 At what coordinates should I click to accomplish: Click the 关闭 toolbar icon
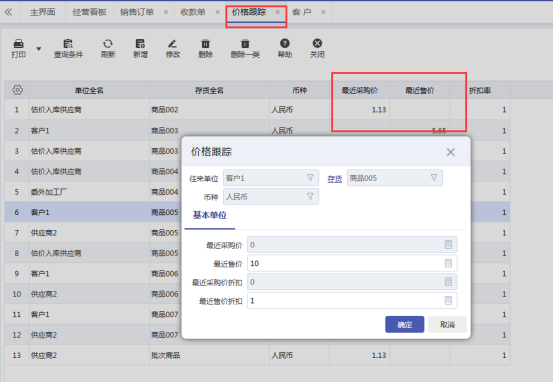[317, 43]
